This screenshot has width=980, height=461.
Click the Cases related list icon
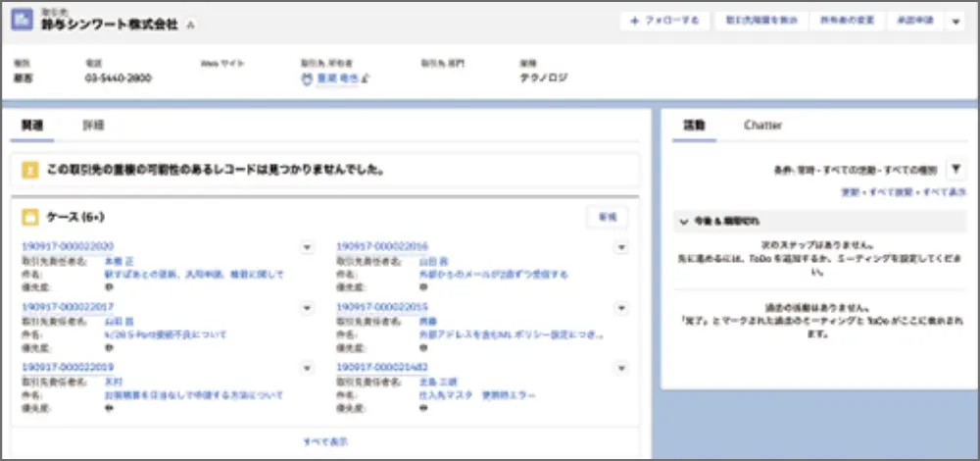29,216
